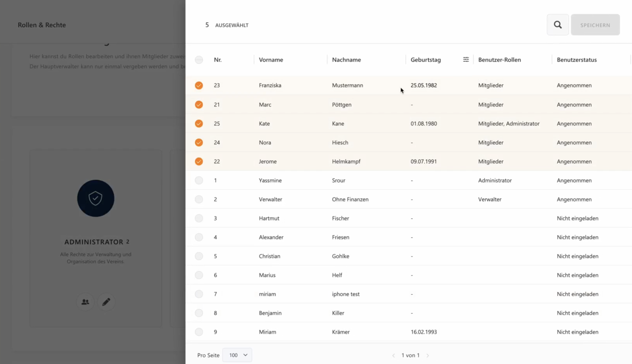Click surname Pöttgen
This screenshot has width=632, height=364.
342,105
